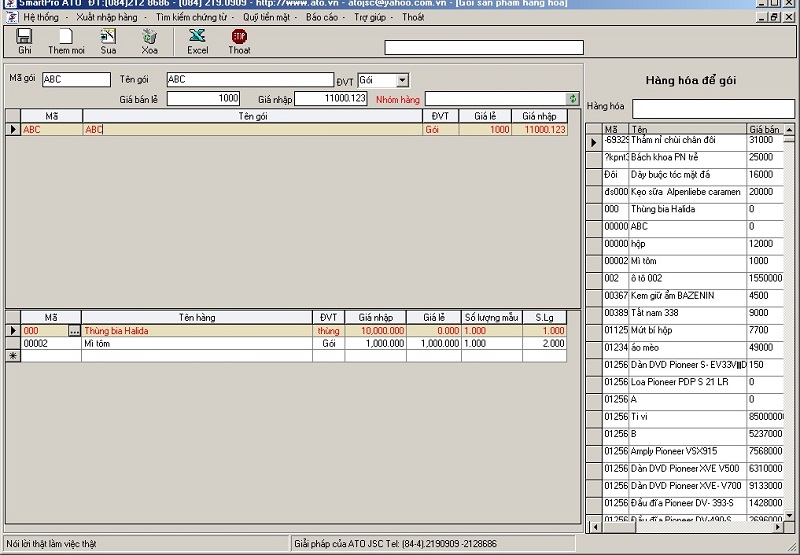Image resolution: width=800 pixels, height=555 pixels.
Task: Click the Thoat stop sign icon
Action: pyautogui.click(x=239, y=36)
